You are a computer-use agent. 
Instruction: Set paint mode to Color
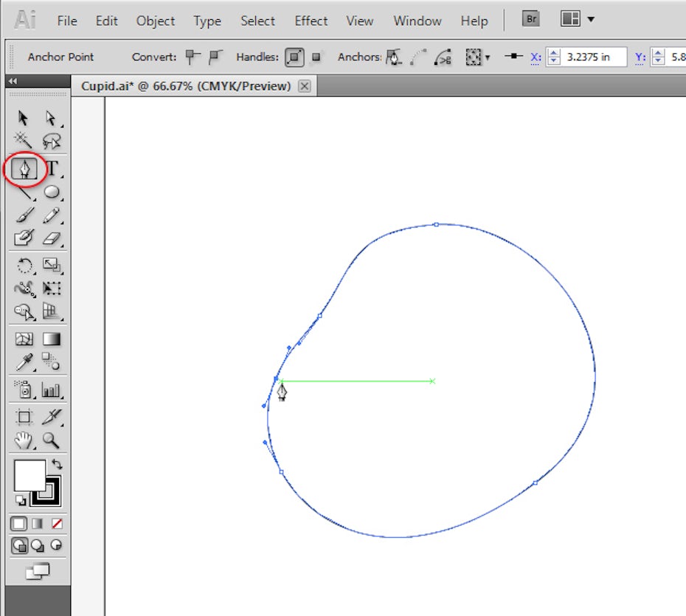tap(19, 524)
